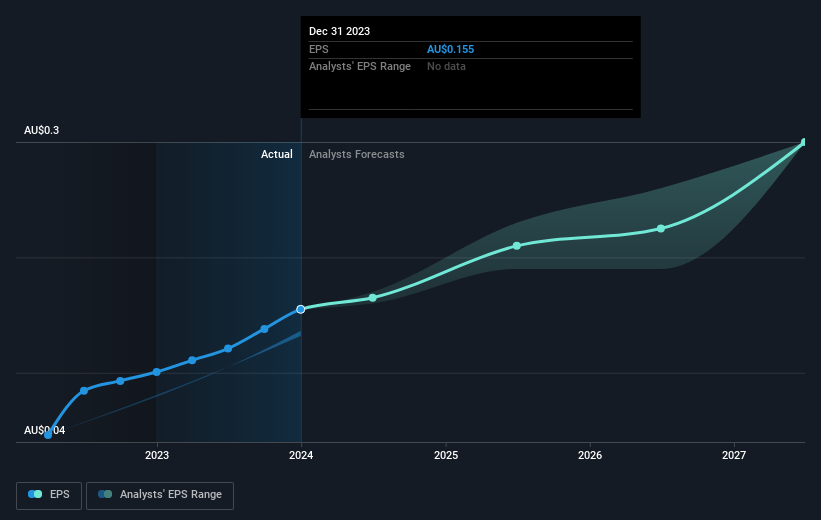Click the AU$0.155 value in tooltip
821x520 pixels.
coord(450,49)
